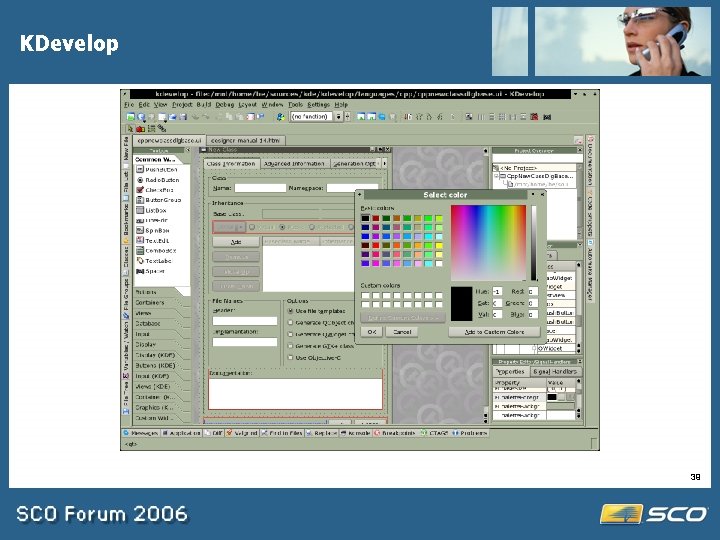Viewport: 720px width, 540px height.
Task: Open the Project menu
Action: pos(182,105)
